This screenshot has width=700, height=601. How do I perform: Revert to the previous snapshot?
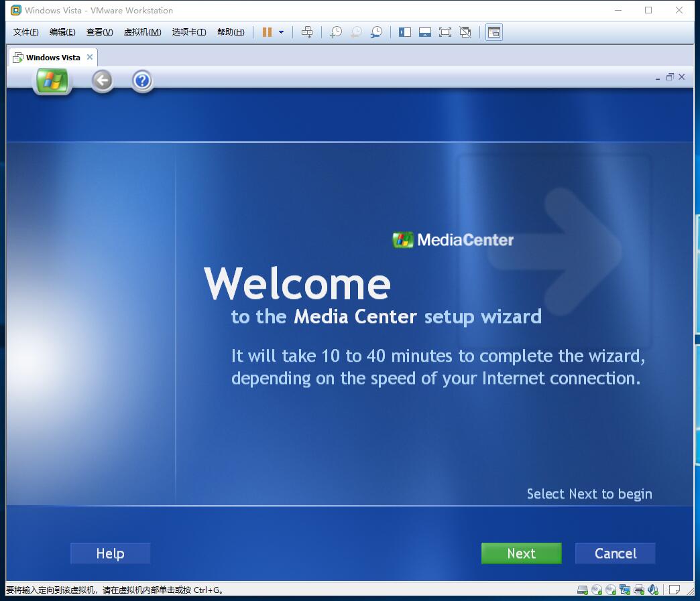(356, 32)
